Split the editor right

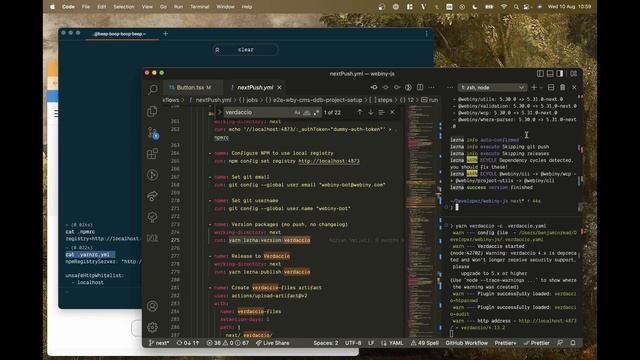pos(420,87)
